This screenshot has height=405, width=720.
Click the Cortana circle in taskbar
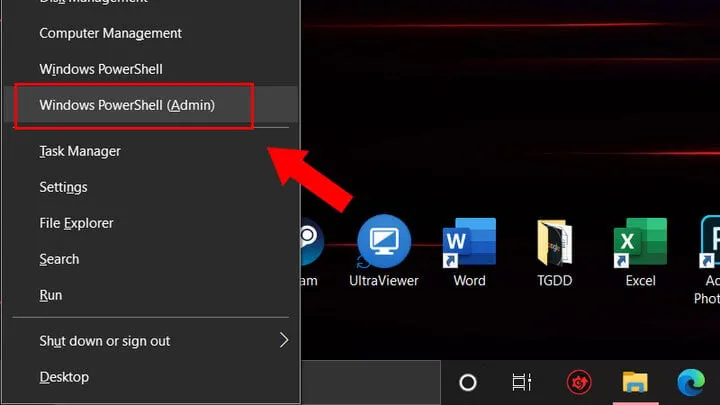point(467,382)
